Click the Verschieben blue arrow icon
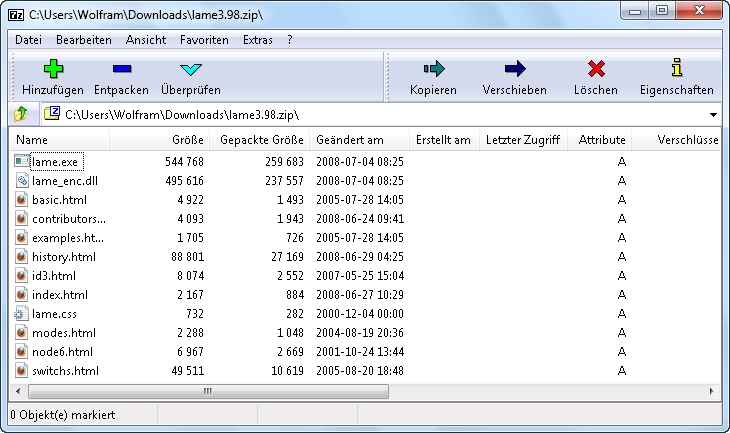730x433 pixels. [x=514, y=69]
